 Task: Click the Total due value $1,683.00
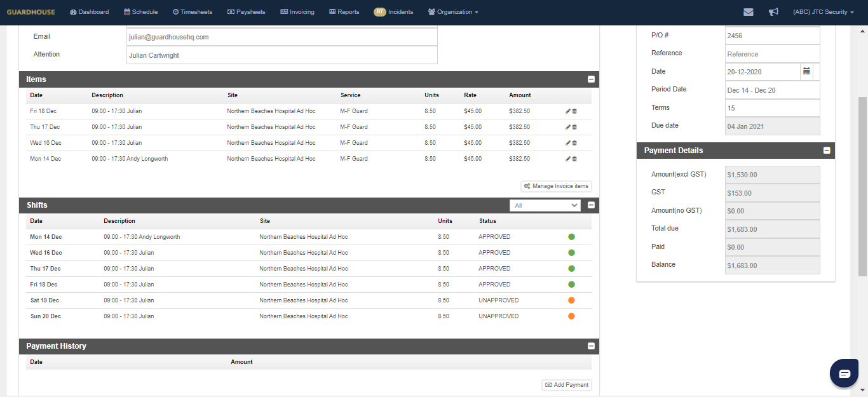tap(773, 229)
